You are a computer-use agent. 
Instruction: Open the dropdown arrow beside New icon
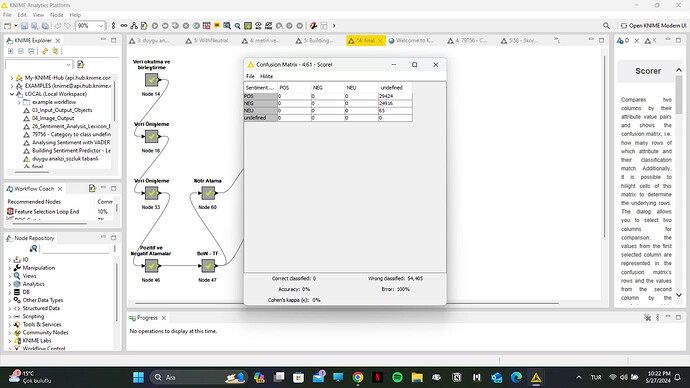tap(16, 26)
